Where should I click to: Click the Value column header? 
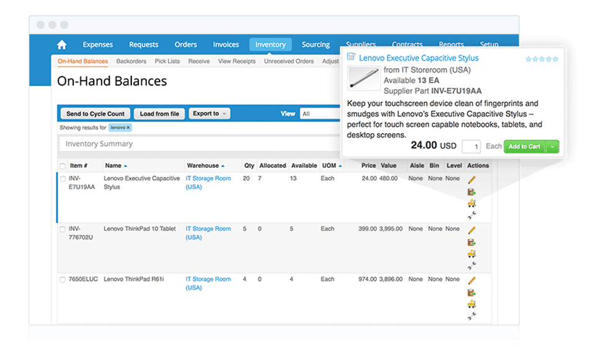point(389,166)
